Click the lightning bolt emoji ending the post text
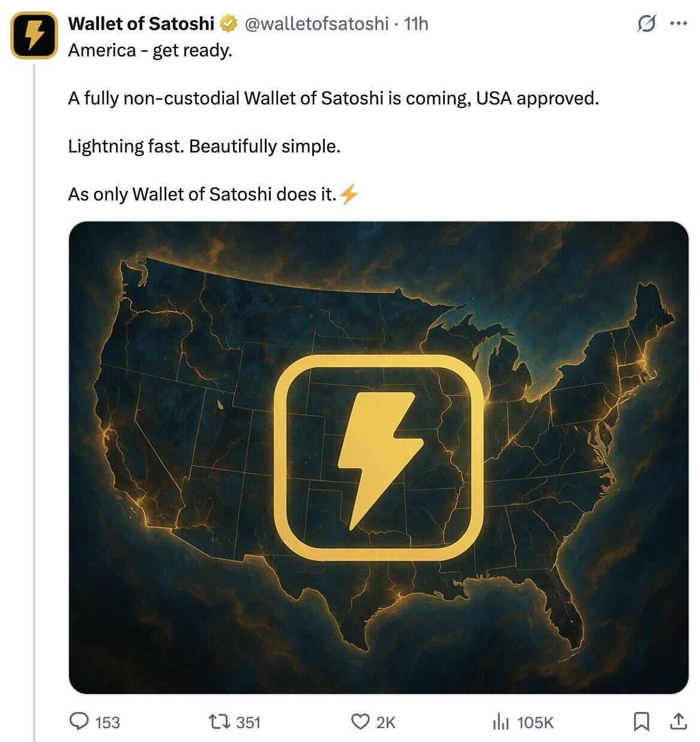Image resolution: width=700 pixels, height=742 pixels. 349,195
